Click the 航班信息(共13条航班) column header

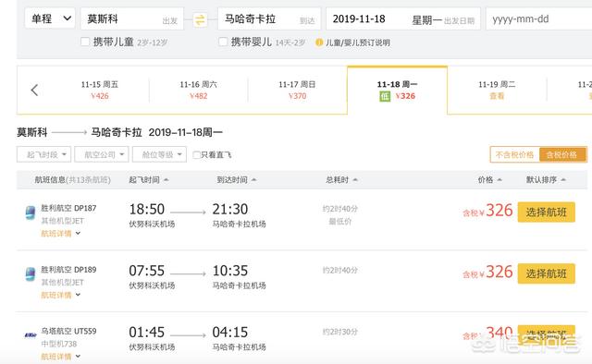pyautogui.click(x=72, y=180)
